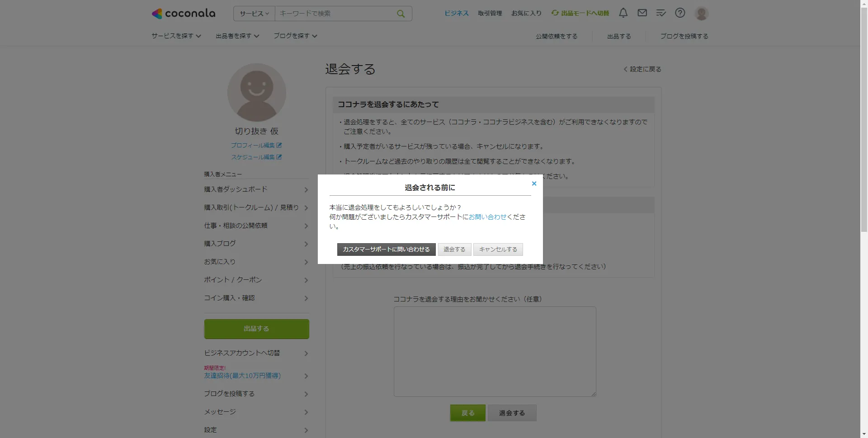Click the カスタマーサポートに問い合わせる button
868x438 pixels.
tap(386, 249)
